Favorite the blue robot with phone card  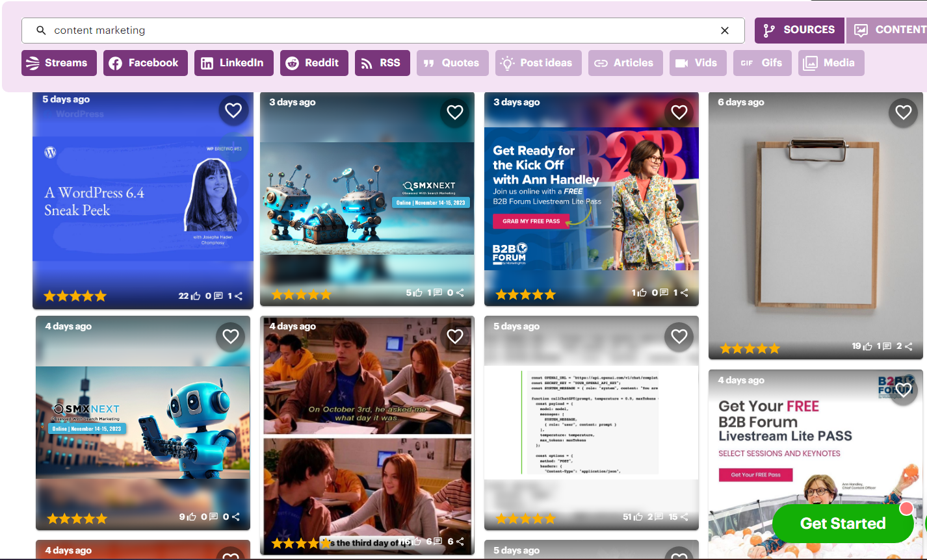pyautogui.click(x=231, y=337)
